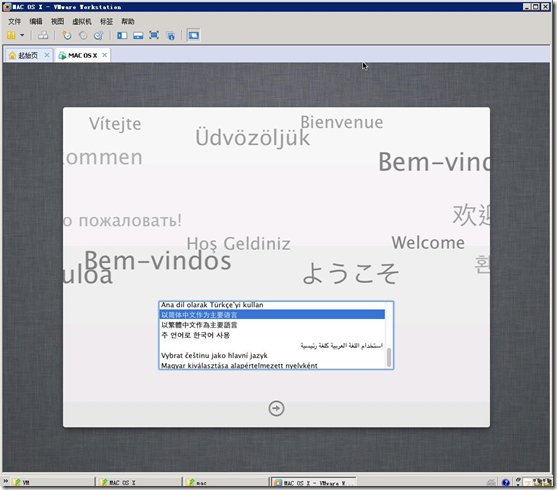Select Turkish language option 'Ana dil olarak Türkçe'yi kullan'
Image resolution: width=557 pixels, height=490 pixels.
[272, 305]
